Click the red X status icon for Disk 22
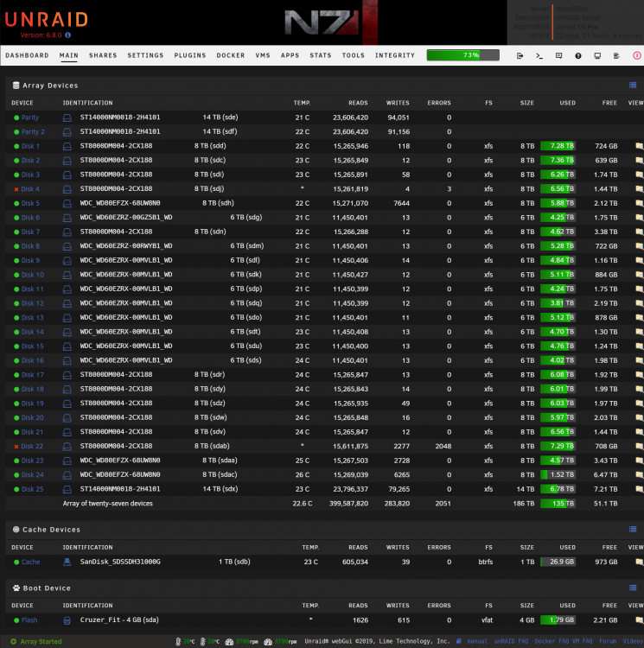Screen dimensions: 644x648 tap(16, 447)
